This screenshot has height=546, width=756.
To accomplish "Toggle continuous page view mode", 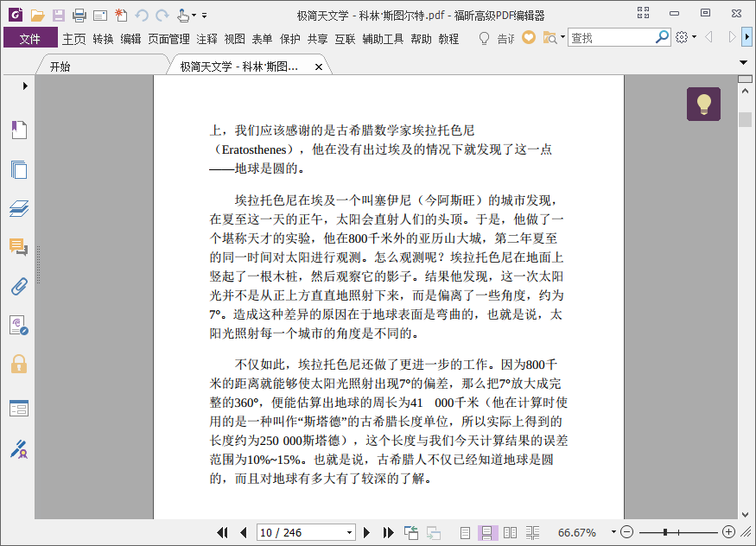I will click(487, 532).
